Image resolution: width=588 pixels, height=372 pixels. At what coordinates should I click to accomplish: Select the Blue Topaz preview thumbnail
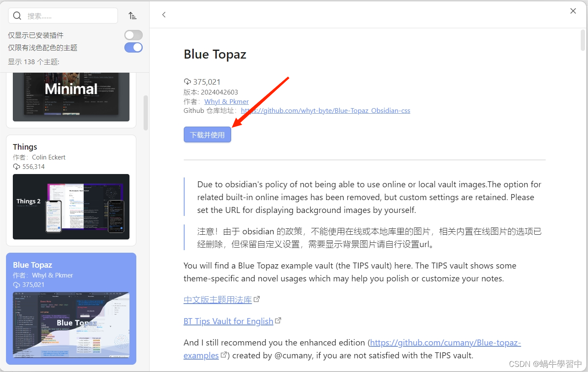(x=71, y=325)
